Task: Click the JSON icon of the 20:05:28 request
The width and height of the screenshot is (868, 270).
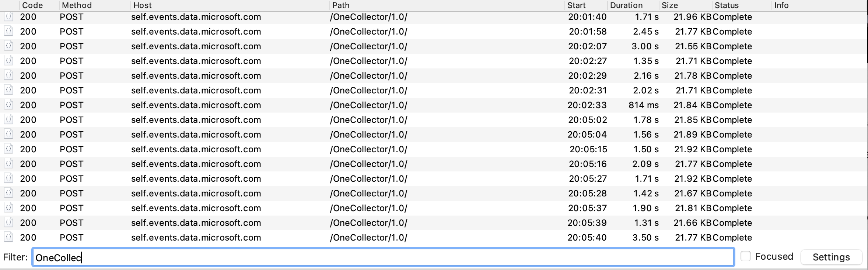Action: (x=8, y=193)
